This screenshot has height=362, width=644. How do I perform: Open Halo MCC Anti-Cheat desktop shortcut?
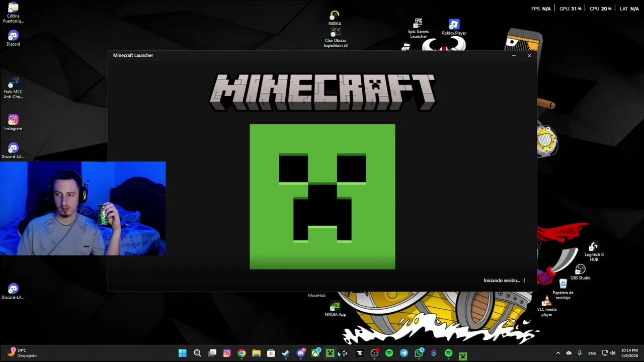(x=13, y=88)
